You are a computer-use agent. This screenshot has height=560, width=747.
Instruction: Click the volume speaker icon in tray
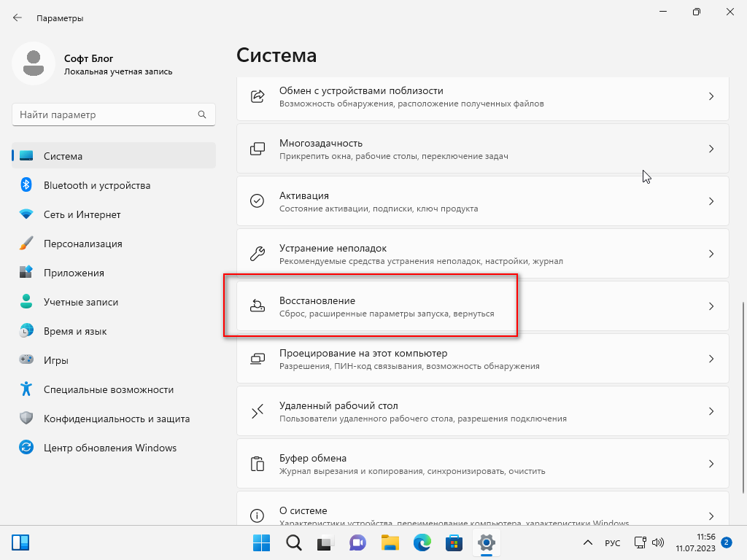pos(658,542)
